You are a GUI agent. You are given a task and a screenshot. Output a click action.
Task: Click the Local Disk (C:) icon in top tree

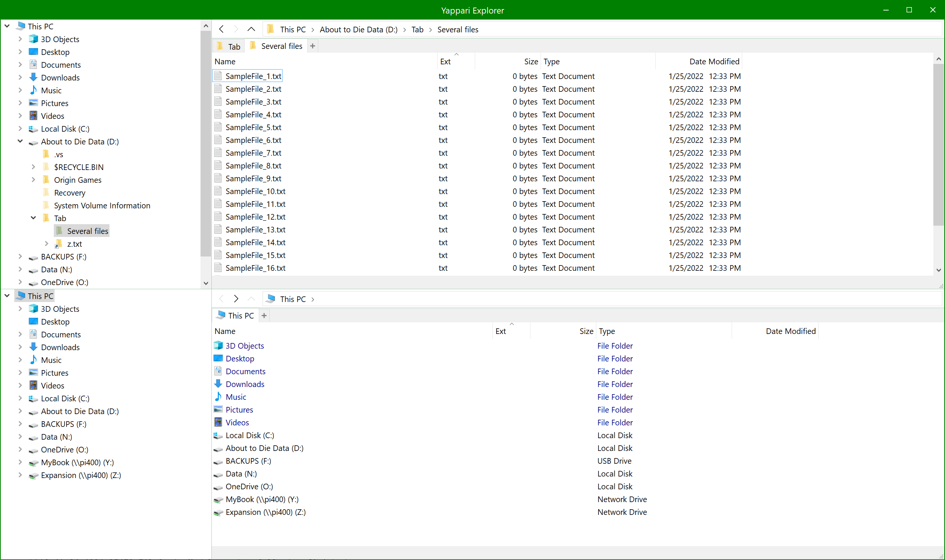coord(33,129)
